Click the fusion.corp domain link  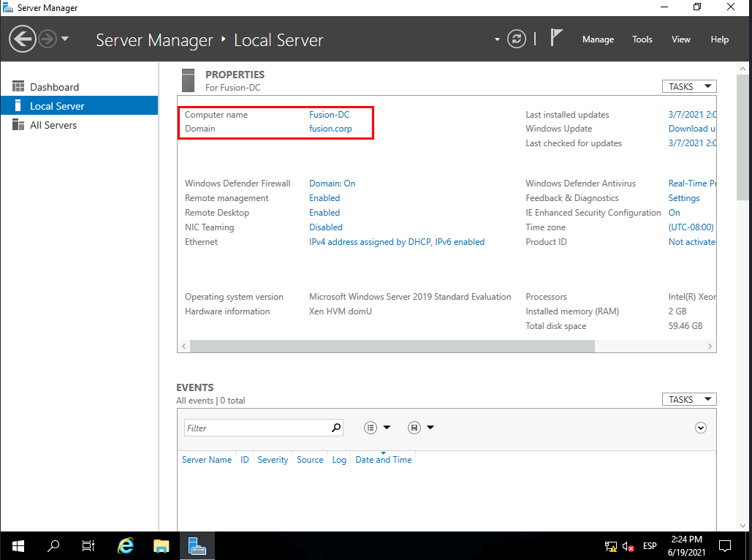(330, 129)
